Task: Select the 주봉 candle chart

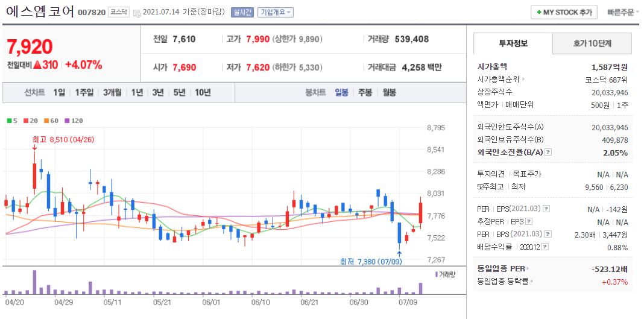Action: point(365,92)
